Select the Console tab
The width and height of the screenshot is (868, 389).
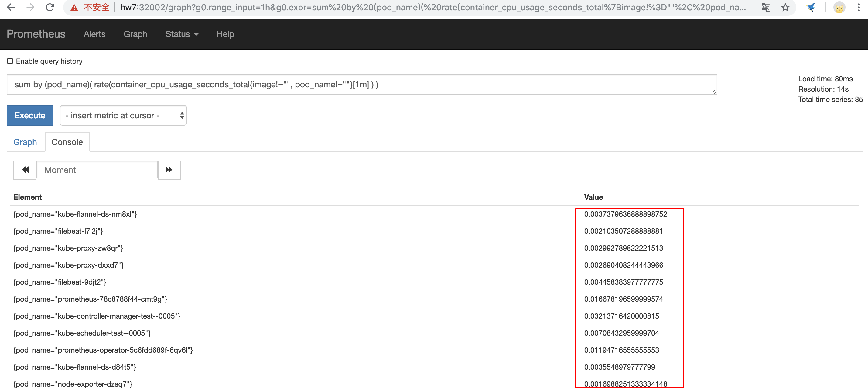pos(67,142)
